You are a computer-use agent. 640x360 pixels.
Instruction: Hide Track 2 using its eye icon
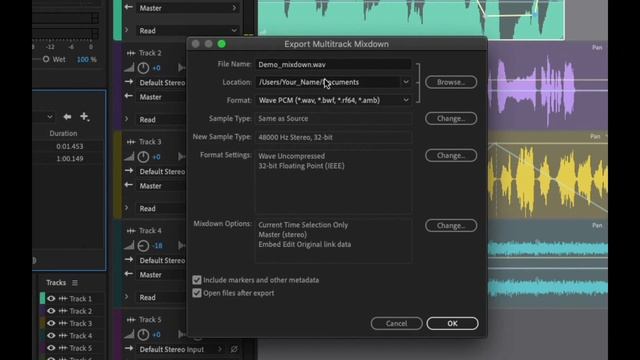tap(51, 311)
